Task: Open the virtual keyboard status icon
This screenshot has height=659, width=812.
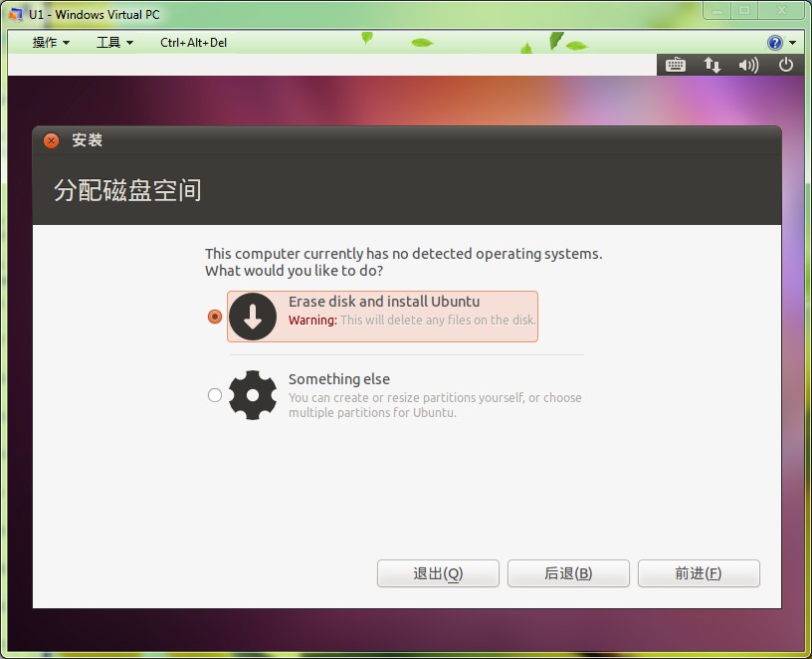Action: coord(675,65)
